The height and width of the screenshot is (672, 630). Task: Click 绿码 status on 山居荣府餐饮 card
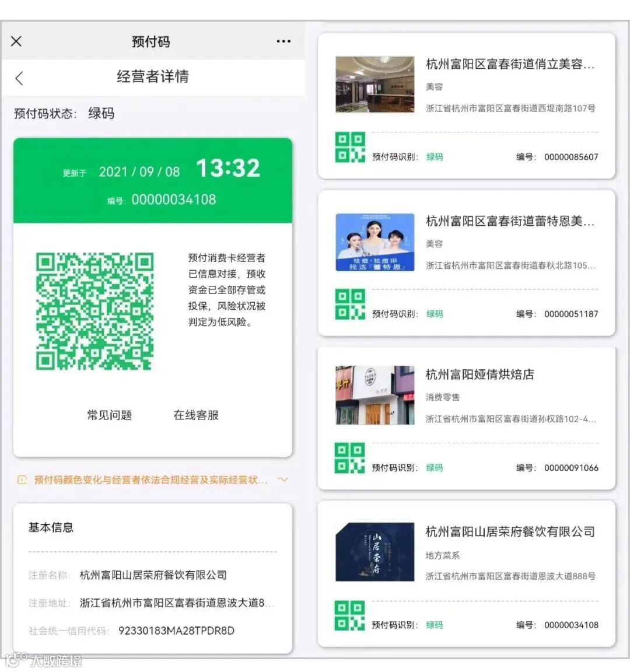pos(434,625)
